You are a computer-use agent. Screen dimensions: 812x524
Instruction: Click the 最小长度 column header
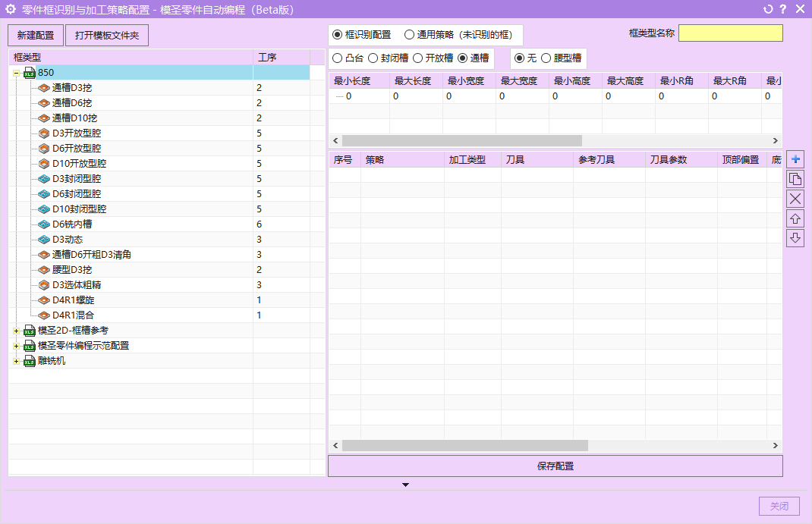coord(360,80)
